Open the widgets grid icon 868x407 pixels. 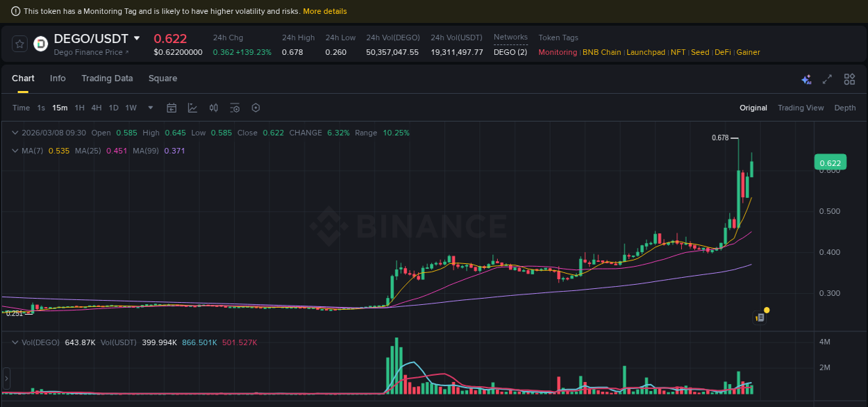849,79
